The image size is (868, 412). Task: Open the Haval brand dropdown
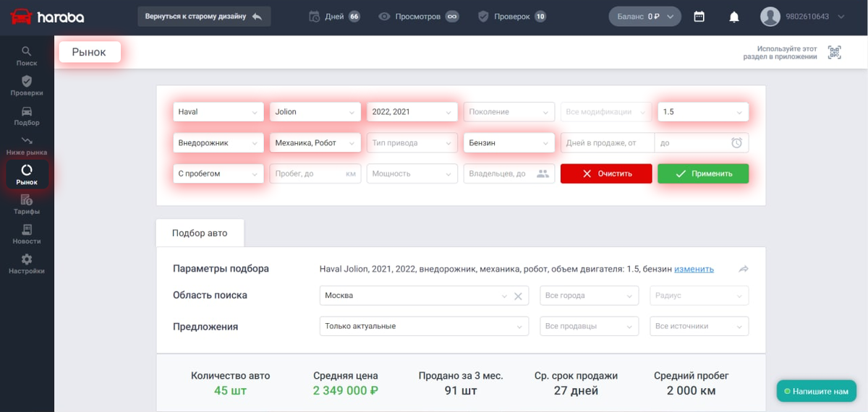pos(218,112)
